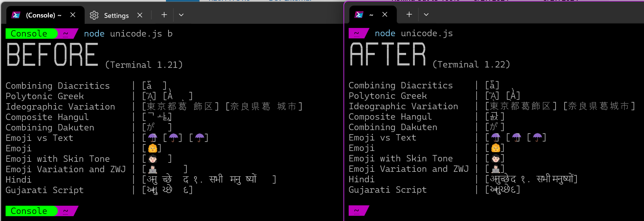Click the large AFTER heading
The width and height of the screenshot is (644, 221).
click(x=388, y=54)
